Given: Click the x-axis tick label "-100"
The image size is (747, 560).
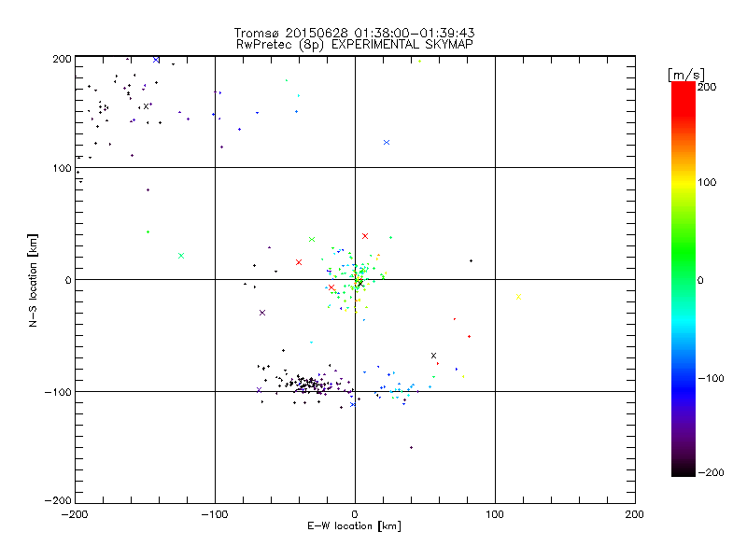Looking at the screenshot, I should click(215, 515).
